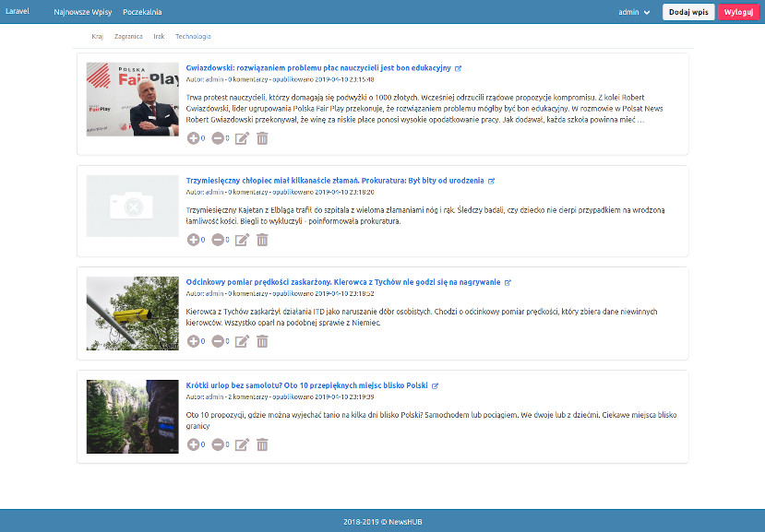Open Najnowsze Wpisy in navigation bar
Screen dimensions: 765x532
click(x=82, y=12)
